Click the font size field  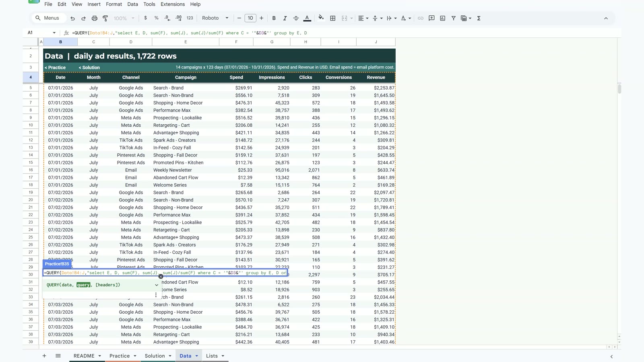(x=250, y=18)
